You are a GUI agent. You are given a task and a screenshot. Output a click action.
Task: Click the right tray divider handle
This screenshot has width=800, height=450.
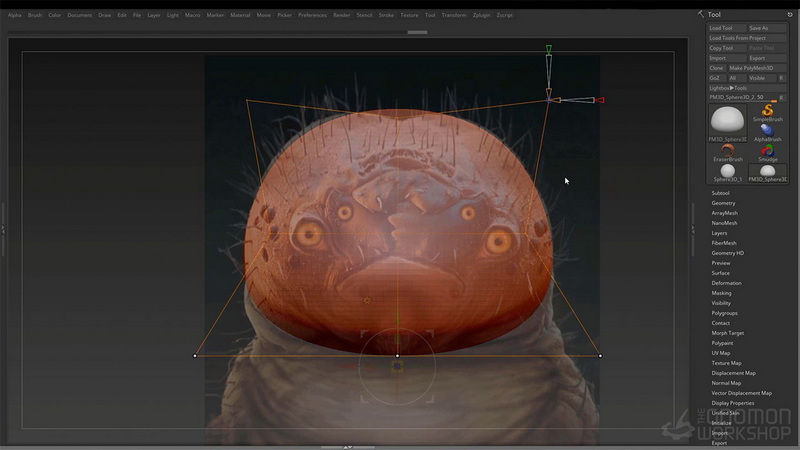(692, 230)
